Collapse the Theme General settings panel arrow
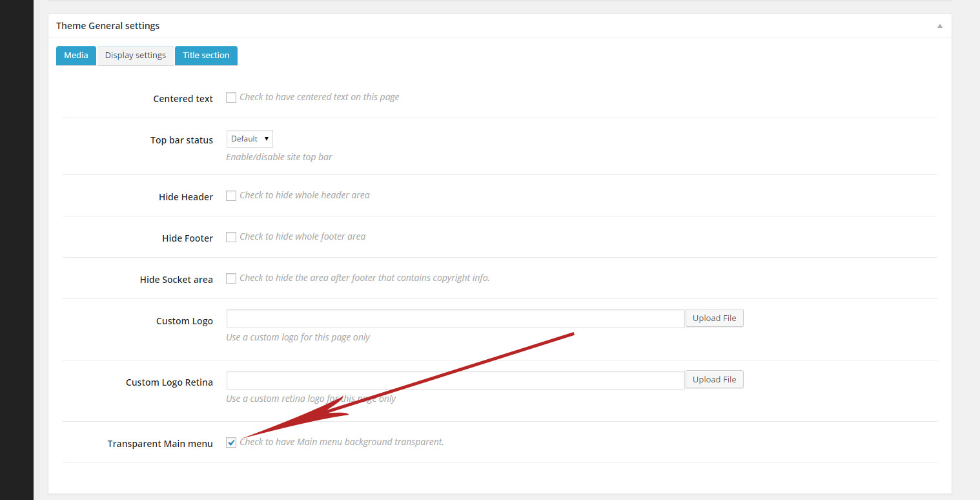 (939, 26)
